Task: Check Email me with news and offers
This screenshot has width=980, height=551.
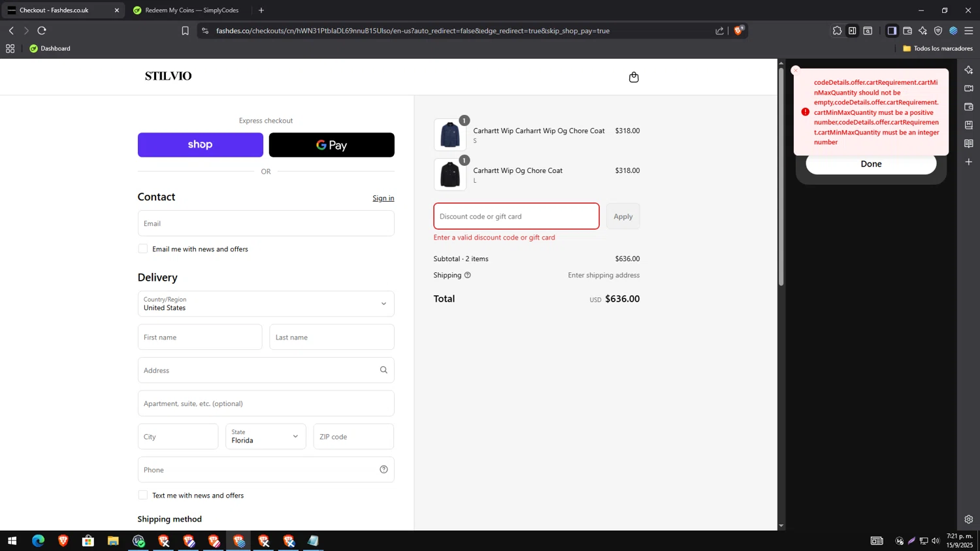Action: coord(143,249)
